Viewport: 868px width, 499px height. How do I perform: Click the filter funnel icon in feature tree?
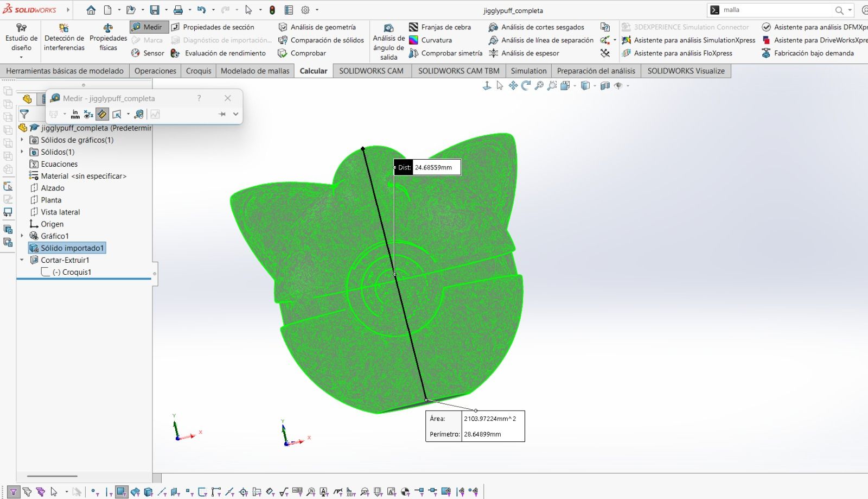[24, 114]
